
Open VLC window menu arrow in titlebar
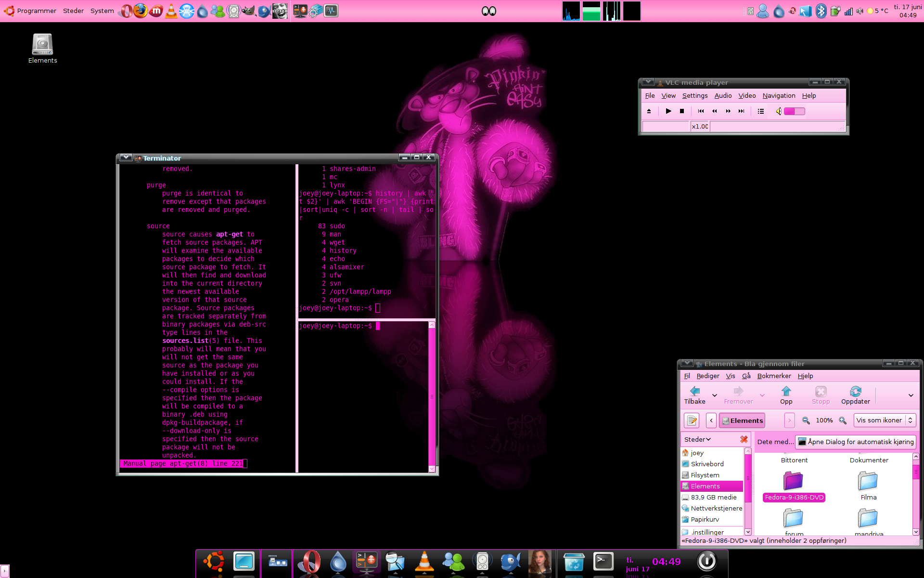648,82
